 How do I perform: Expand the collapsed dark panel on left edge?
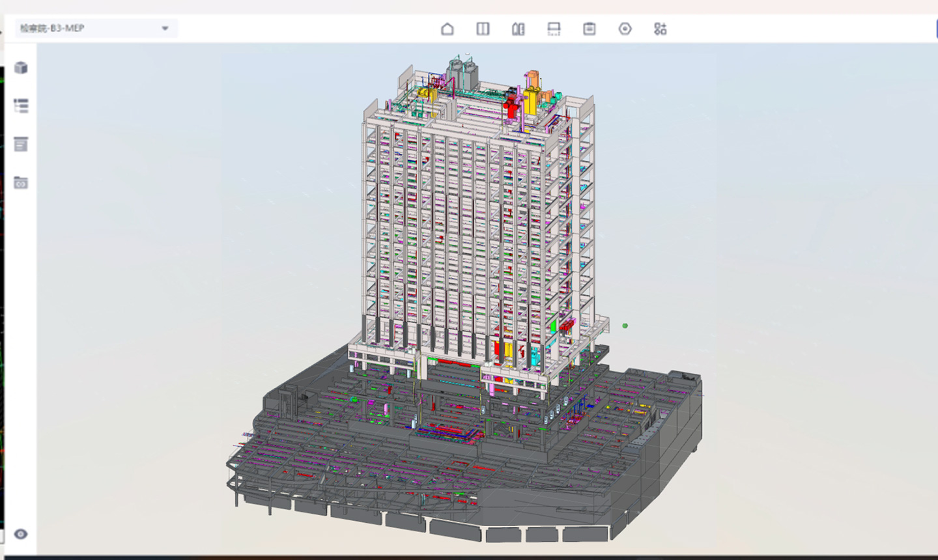(3, 280)
